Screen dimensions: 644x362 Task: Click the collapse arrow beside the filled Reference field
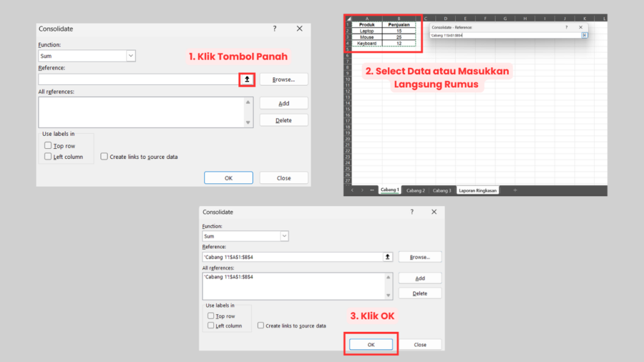tap(387, 256)
